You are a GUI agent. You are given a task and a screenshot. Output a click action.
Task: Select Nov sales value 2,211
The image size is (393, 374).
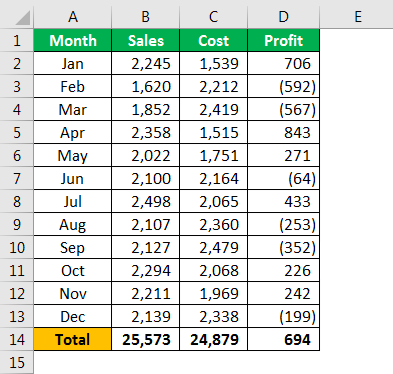click(146, 293)
